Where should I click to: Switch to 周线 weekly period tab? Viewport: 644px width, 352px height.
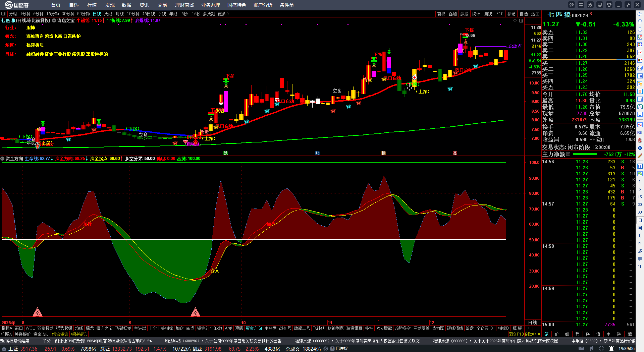click(x=108, y=14)
